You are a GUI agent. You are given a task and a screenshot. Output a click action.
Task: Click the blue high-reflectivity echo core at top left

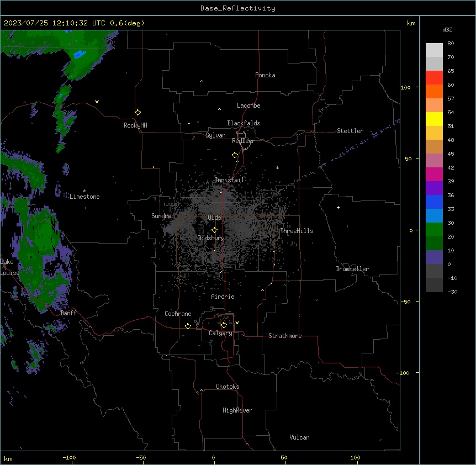tap(80, 54)
